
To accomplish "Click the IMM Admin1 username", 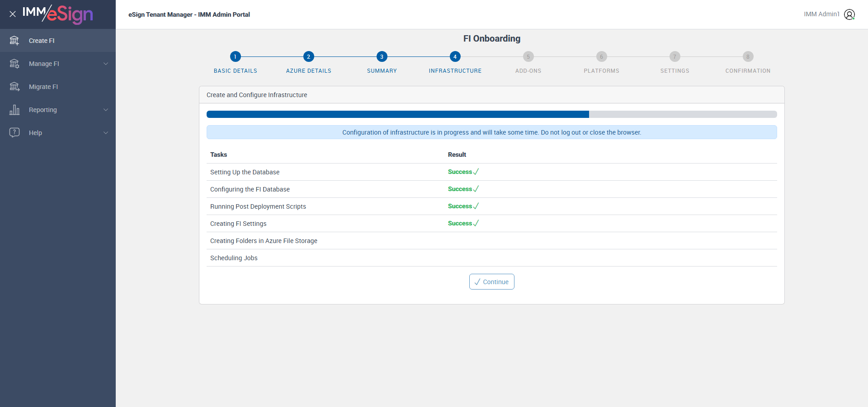I will pyautogui.click(x=821, y=14).
